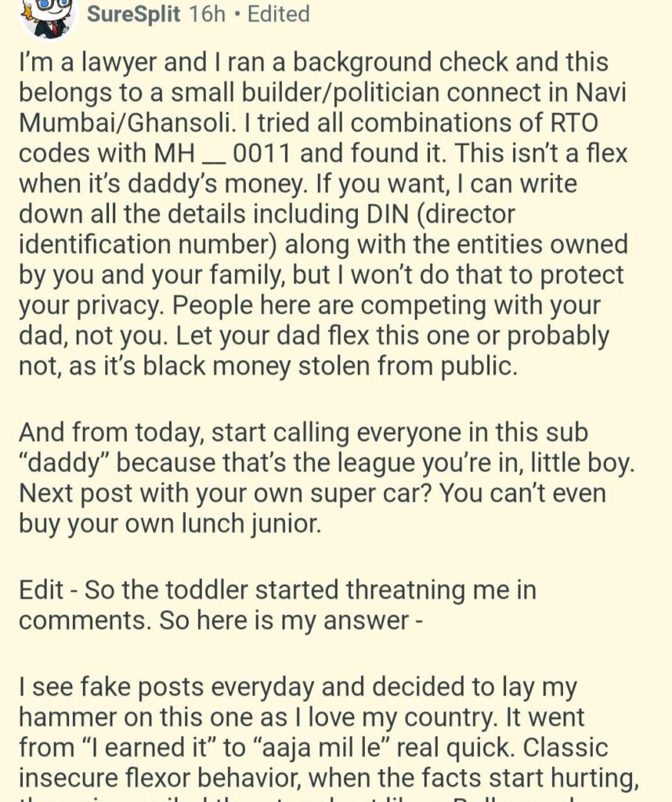Open the SureSplit username profile link
Viewport: 672px width, 802px height.
pos(135,14)
